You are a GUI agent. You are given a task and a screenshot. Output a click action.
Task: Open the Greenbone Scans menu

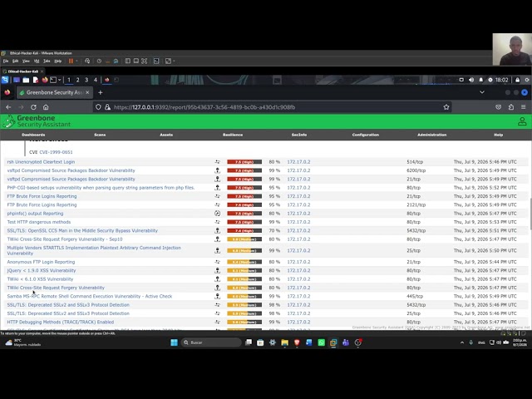100,135
